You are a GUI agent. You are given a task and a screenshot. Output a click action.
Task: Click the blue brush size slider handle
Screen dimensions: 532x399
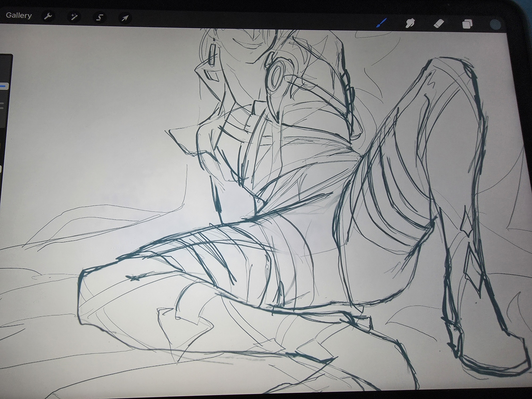[x=4, y=86]
